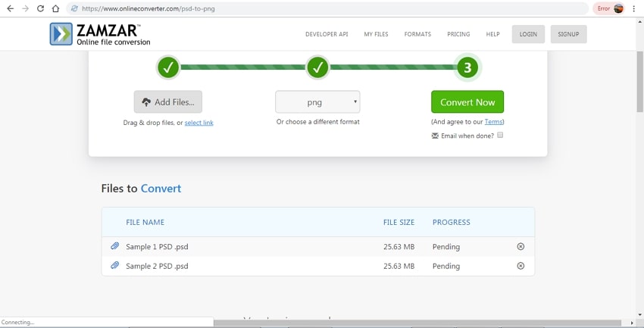644x328 pixels.
Task: Remove Sample 1 PSD file from list
Action: pos(521,247)
